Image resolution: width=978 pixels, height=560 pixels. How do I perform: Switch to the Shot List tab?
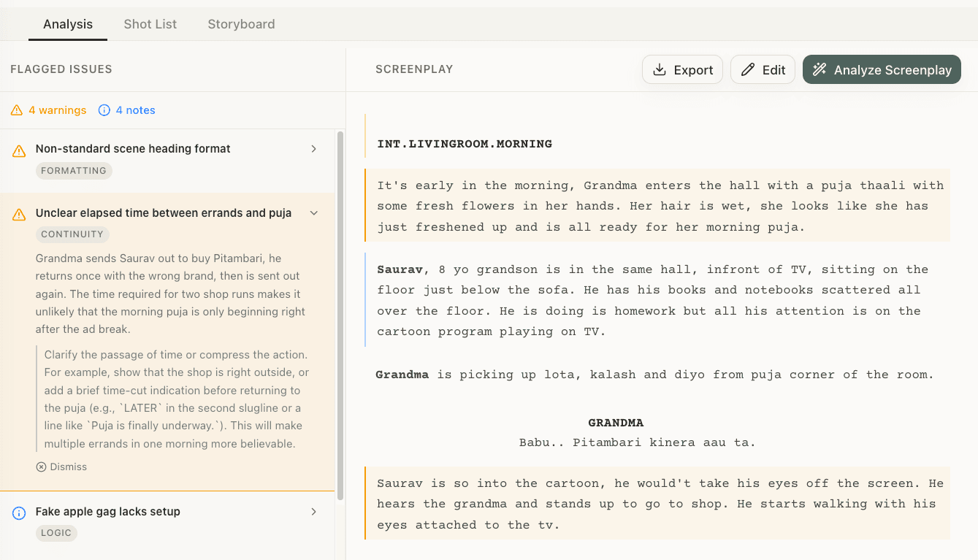coord(150,23)
